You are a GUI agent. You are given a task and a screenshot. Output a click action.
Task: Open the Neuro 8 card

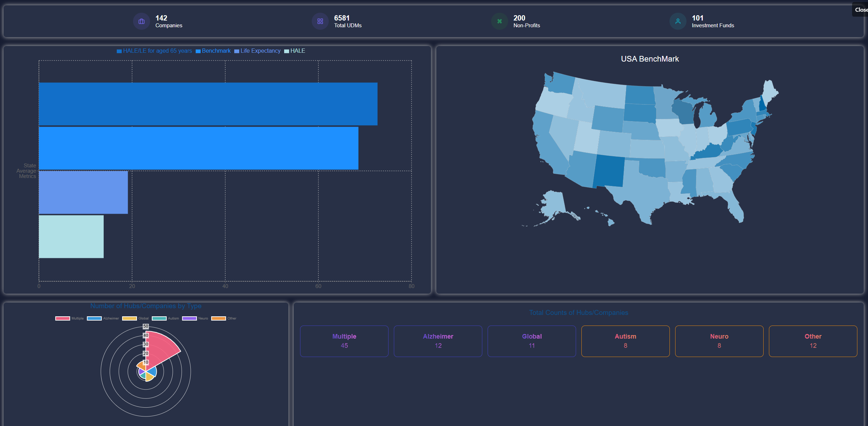(719, 341)
